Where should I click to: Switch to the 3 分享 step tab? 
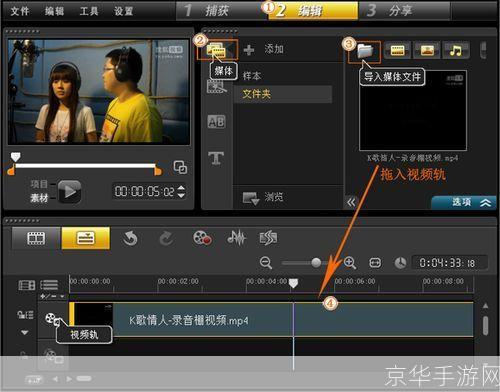tap(404, 11)
